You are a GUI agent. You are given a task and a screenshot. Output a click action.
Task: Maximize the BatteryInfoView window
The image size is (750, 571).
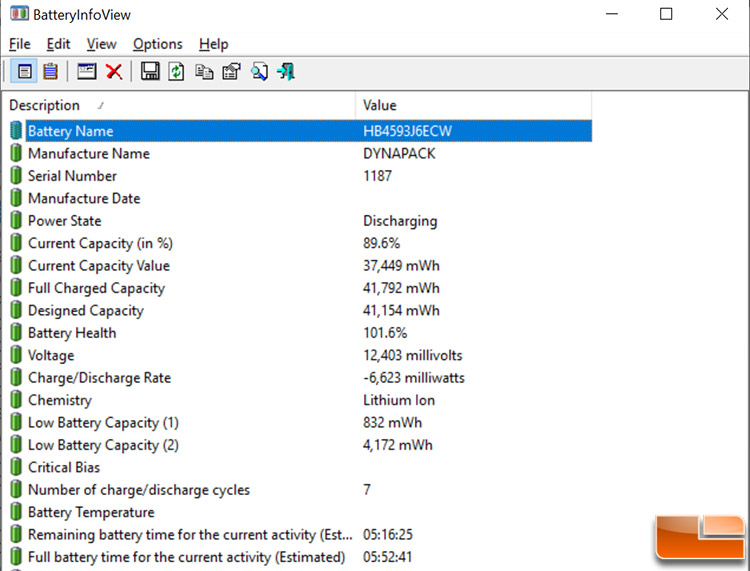tap(666, 14)
